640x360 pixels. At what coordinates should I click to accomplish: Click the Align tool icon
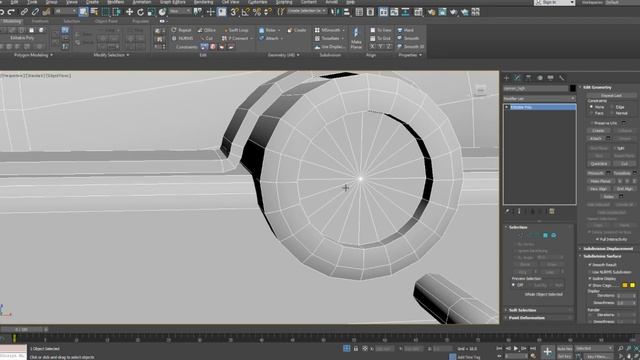[x=347, y=12]
